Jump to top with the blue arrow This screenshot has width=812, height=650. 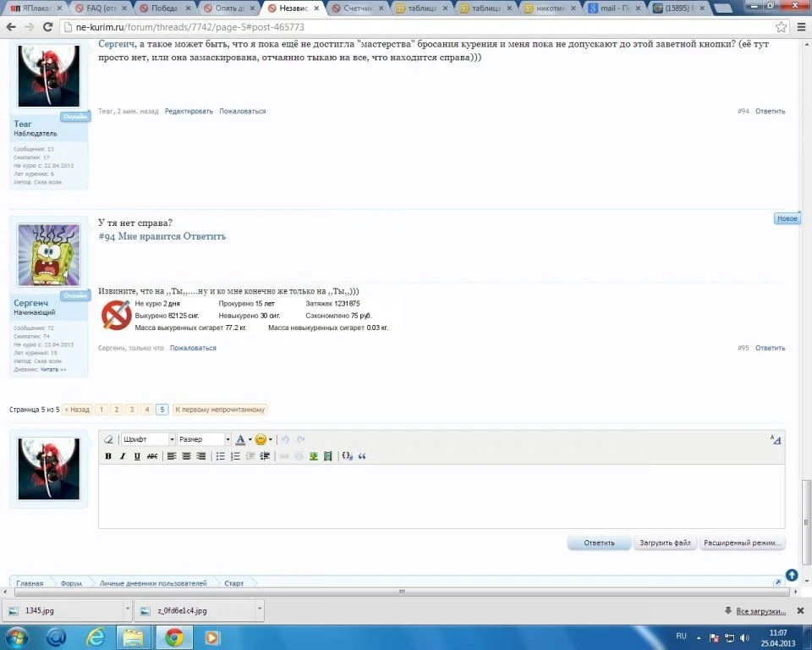pyautogui.click(x=792, y=575)
